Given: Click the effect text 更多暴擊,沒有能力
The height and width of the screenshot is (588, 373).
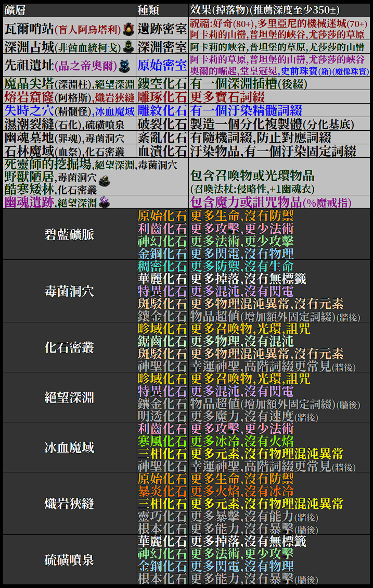Looking at the screenshot, I should pos(242,516).
